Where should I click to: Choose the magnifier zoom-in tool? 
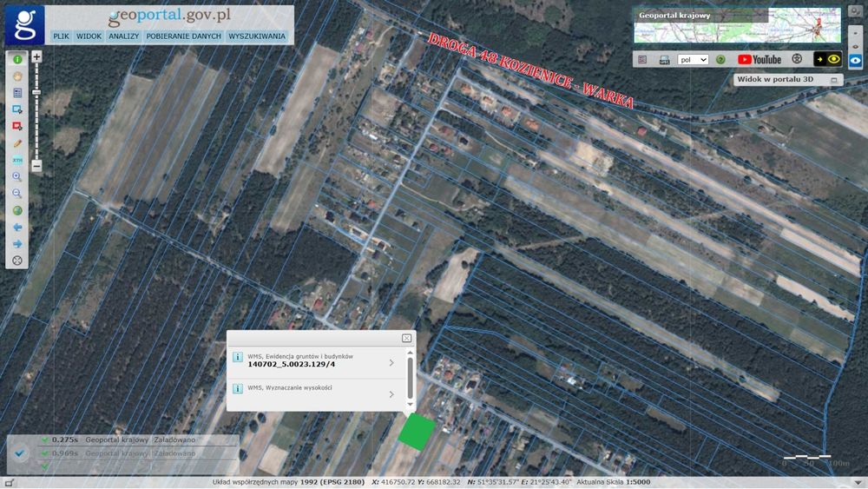point(17,176)
